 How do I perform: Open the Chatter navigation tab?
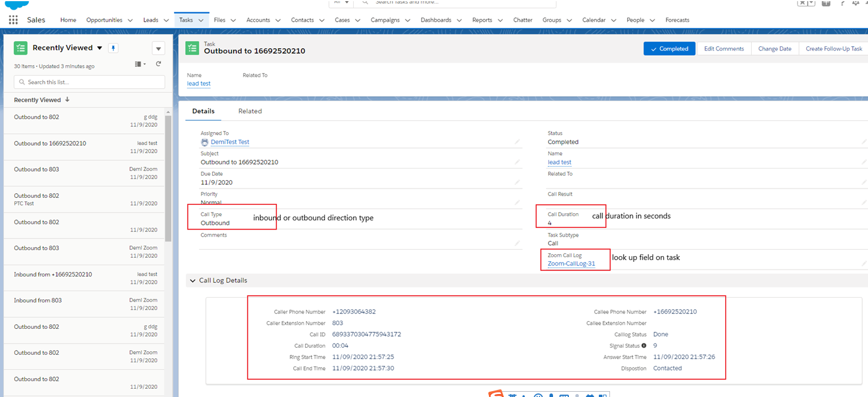[x=523, y=20]
